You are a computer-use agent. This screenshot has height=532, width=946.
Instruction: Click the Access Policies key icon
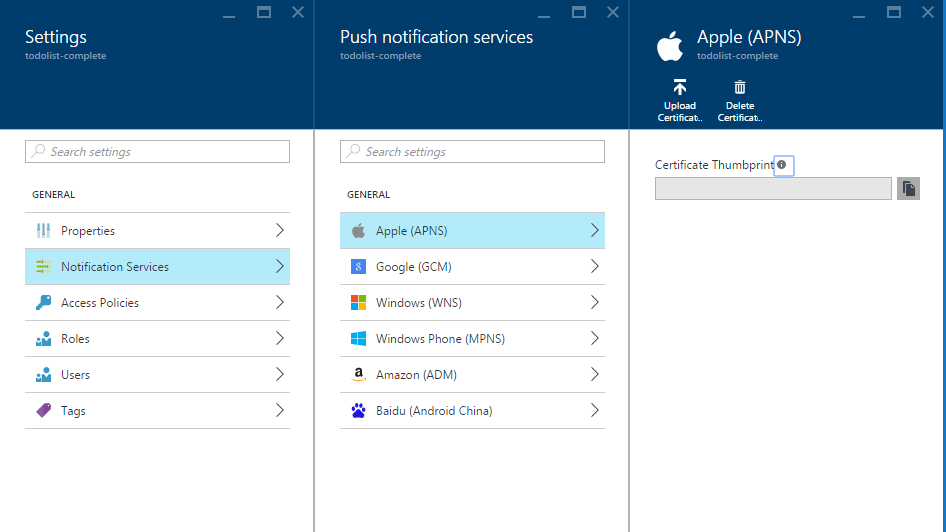43,302
